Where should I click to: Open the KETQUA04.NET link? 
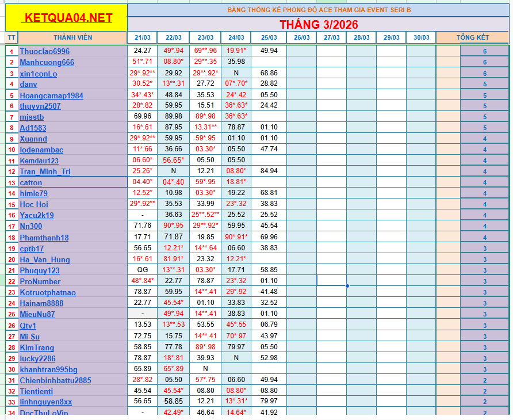click(x=67, y=18)
